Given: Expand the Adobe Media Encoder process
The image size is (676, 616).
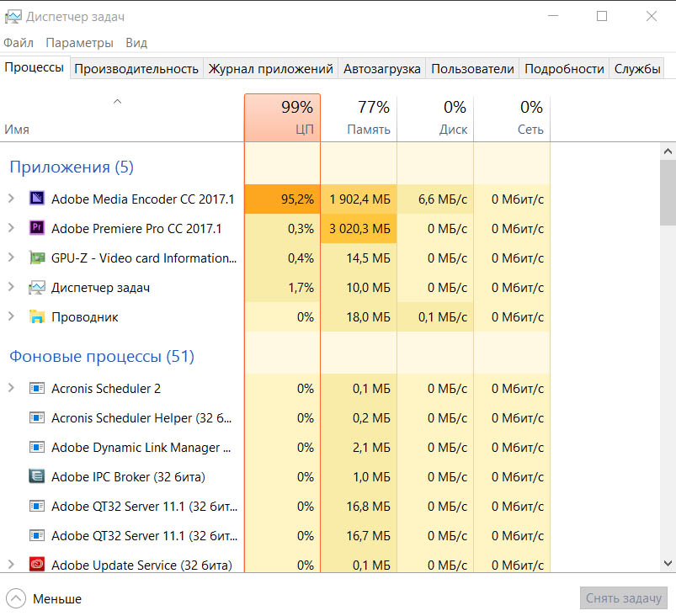Looking at the screenshot, I should [11, 199].
